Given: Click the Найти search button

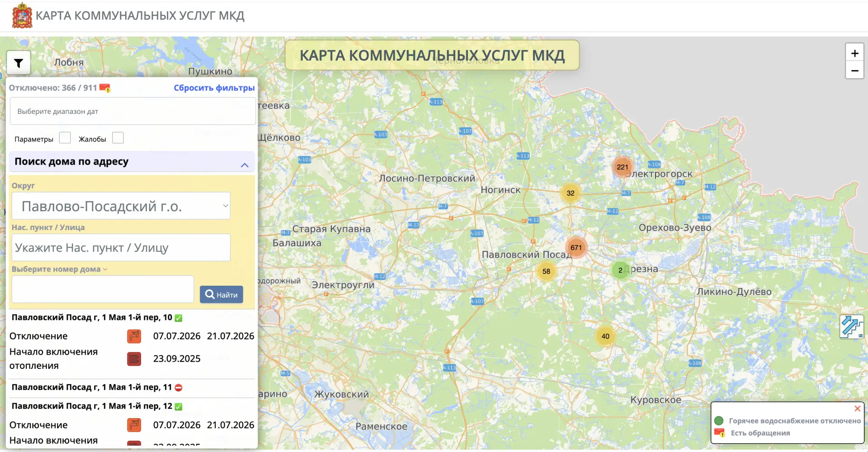Looking at the screenshot, I should [x=222, y=295].
